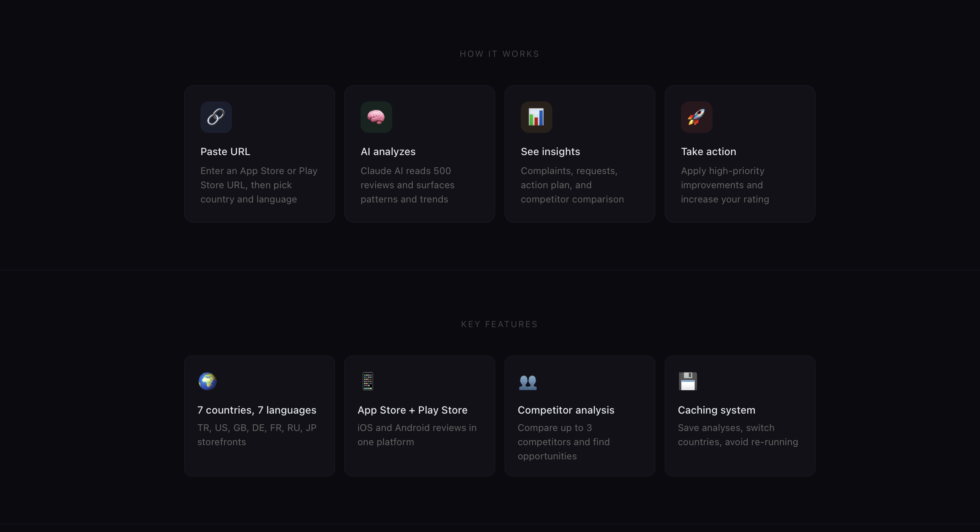Click the text 'iOS and Android reviews in'

[x=417, y=428]
